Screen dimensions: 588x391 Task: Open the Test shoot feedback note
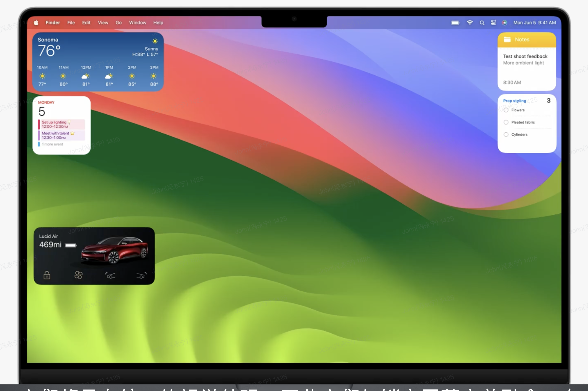(525, 57)
